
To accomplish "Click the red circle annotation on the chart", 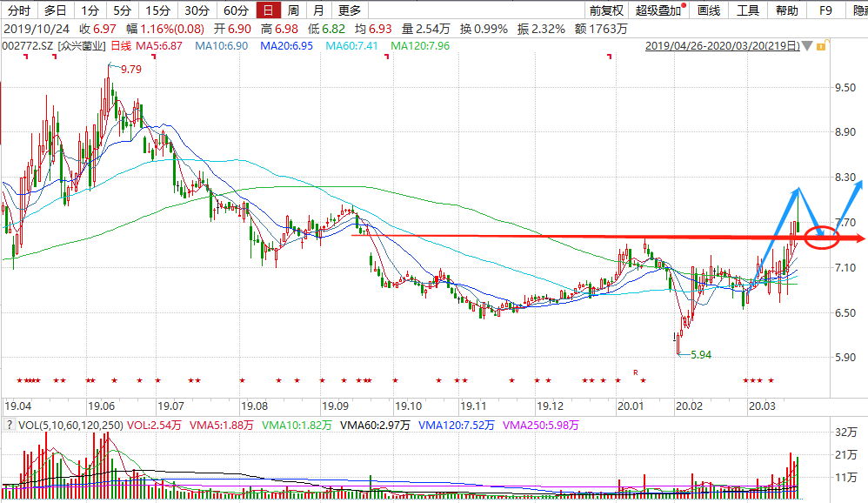I will [x=821, y=236].
